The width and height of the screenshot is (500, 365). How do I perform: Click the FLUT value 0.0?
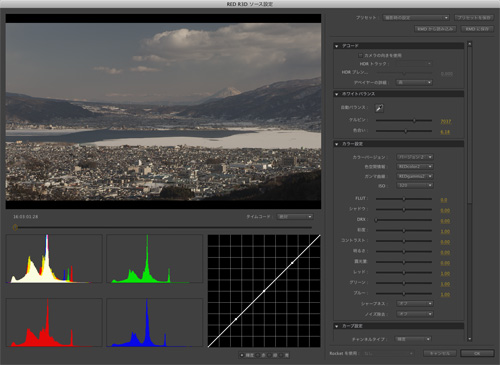pos(444,200)
